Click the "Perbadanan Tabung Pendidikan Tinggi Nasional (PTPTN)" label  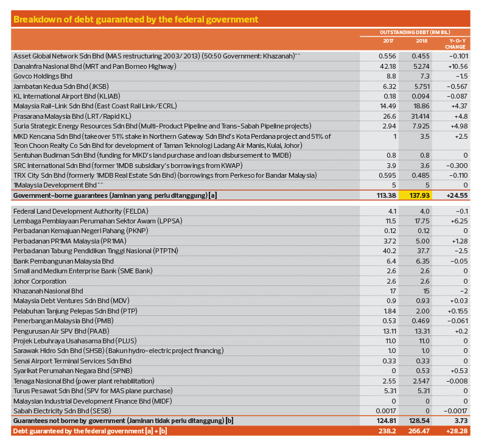(x=96, y=251)
